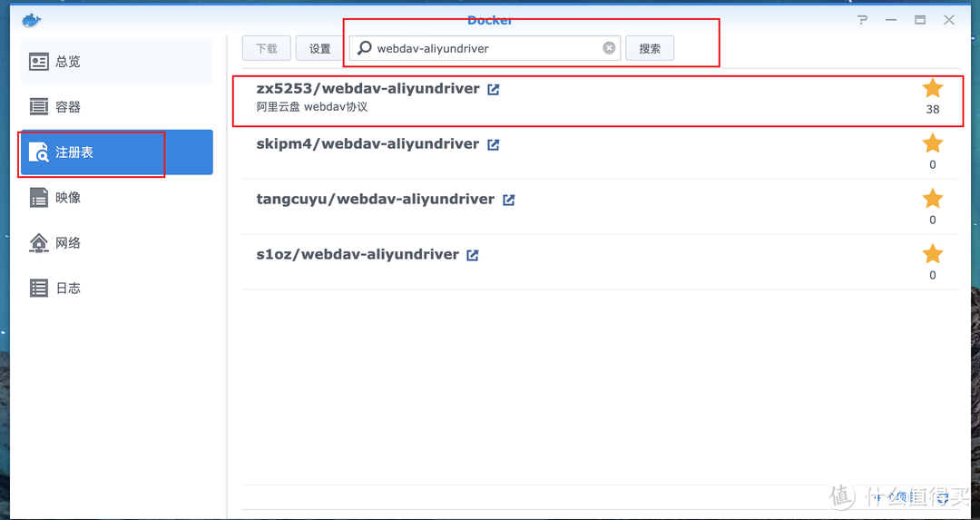
Task: Focus the webdav-aliyundriver search field
Action: click(485, 48)
